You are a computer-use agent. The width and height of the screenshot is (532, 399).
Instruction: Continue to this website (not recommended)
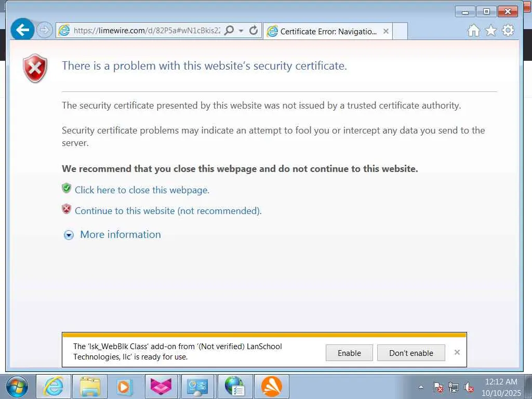click(168, 211)
